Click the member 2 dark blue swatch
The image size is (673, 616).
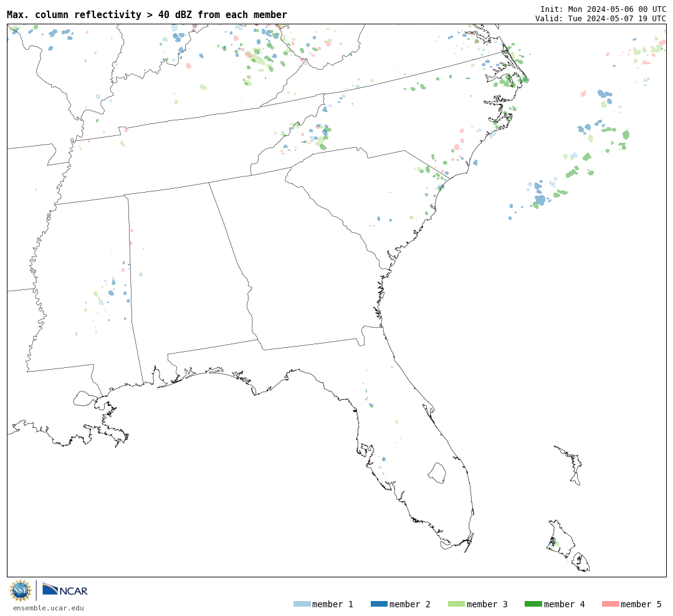tap(379, 604)
